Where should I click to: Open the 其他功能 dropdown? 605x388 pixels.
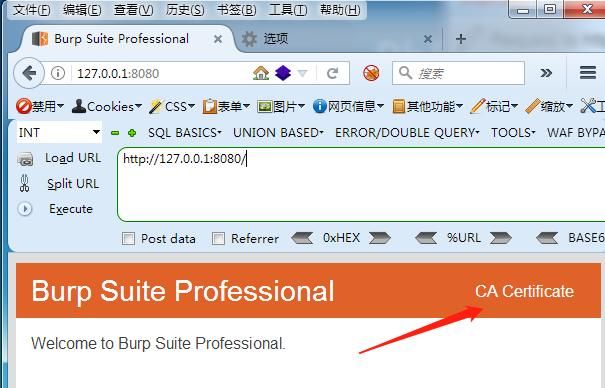pyautogui.click(x=428, y=106)
